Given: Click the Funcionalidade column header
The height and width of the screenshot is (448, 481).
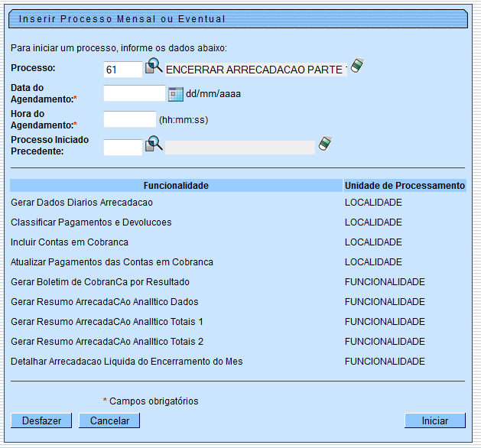Looking at the screenshot, I should tap(176, 186).
